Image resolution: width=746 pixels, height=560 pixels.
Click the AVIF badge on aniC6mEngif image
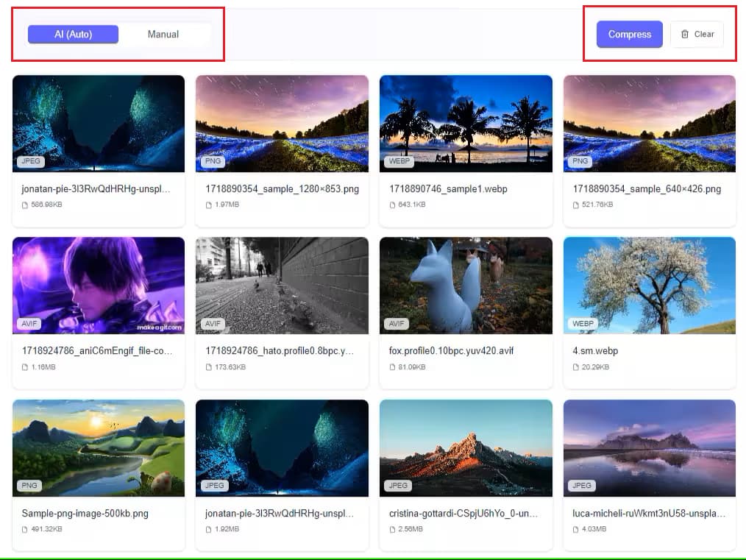[x=29, y=324]
